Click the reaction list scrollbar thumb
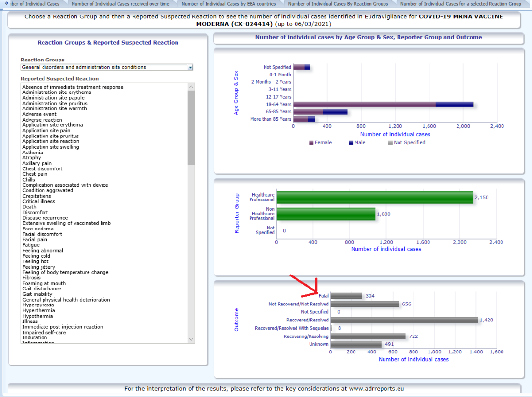The image size is (532, 397). point(191,128)
